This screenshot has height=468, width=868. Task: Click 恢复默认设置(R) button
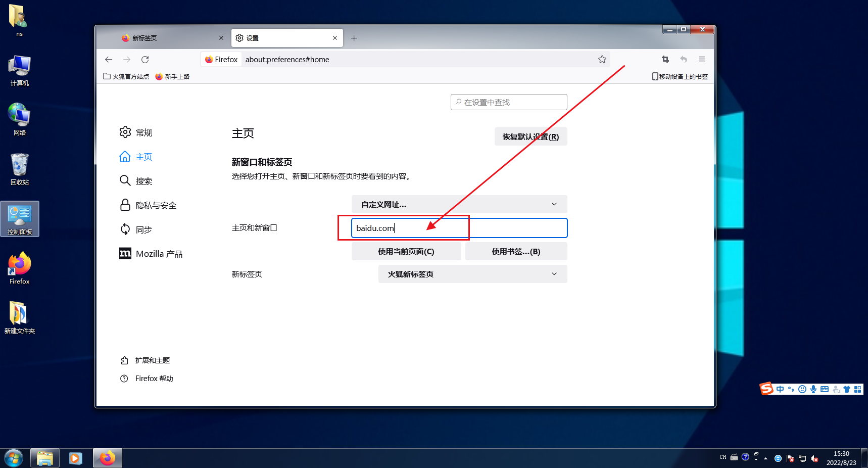click(x=531, y=136)
